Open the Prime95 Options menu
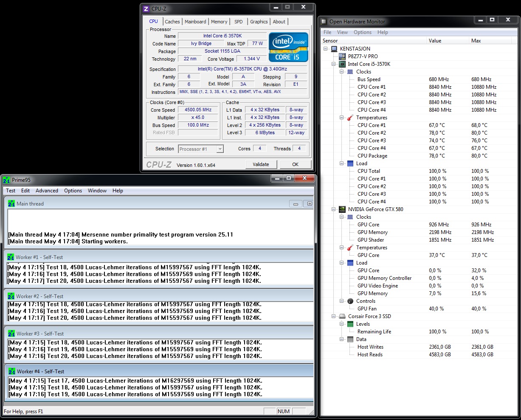The width and height of the screenshot is (521, 420). point(73,191)
